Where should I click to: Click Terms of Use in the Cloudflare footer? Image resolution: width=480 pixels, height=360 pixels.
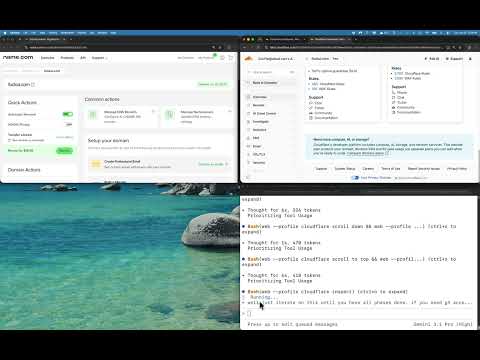click(390, 169)
